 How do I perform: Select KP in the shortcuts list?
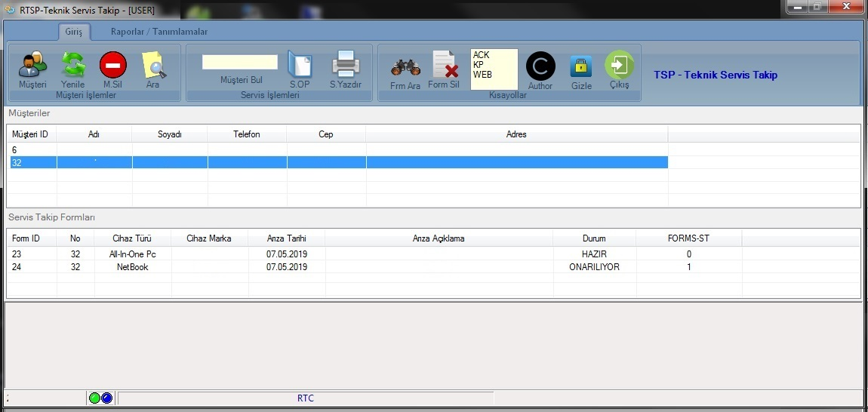[x=479, y=65]
